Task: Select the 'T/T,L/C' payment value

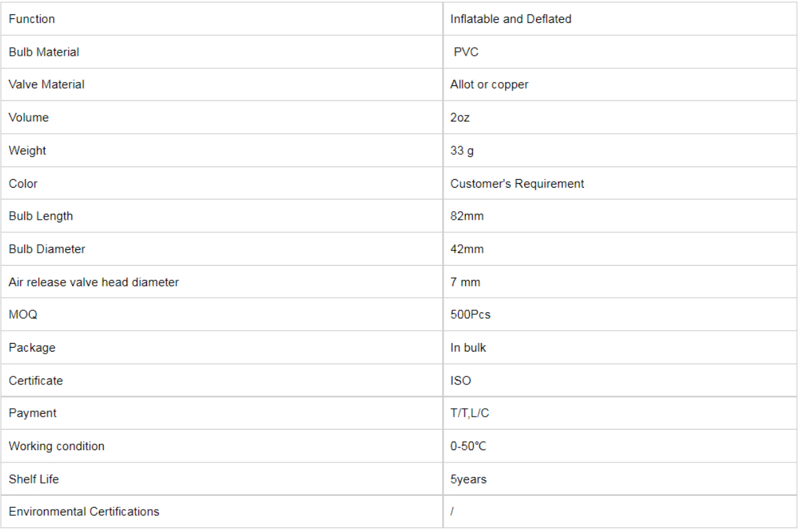Action: [469, 413]
